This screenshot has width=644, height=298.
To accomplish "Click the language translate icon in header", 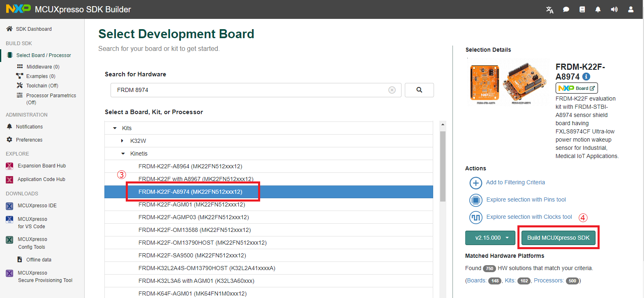I will 549,9.
